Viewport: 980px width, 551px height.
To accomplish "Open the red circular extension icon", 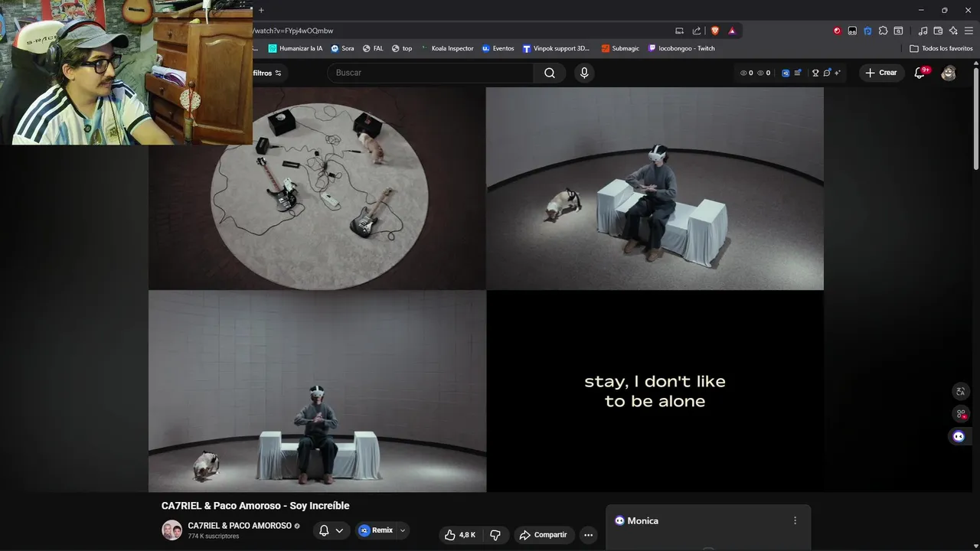I will click(837, 31).
